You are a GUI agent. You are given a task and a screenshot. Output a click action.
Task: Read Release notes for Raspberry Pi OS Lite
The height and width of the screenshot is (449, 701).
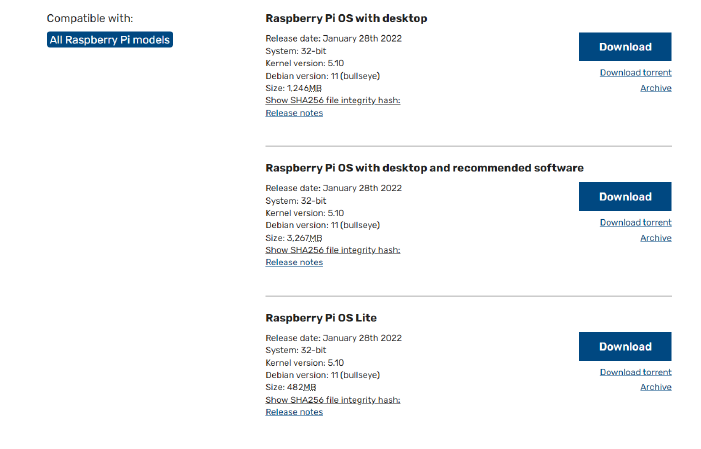point(294,412)
